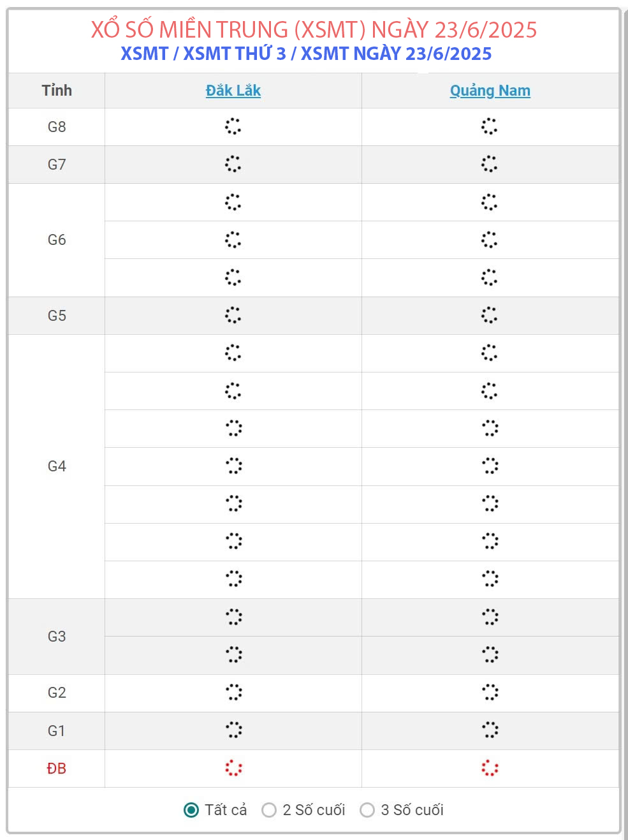The image size is (628, 840).
Task: Click the red ĐB spinner under Quảng Nam
Action: click(490, 768)
